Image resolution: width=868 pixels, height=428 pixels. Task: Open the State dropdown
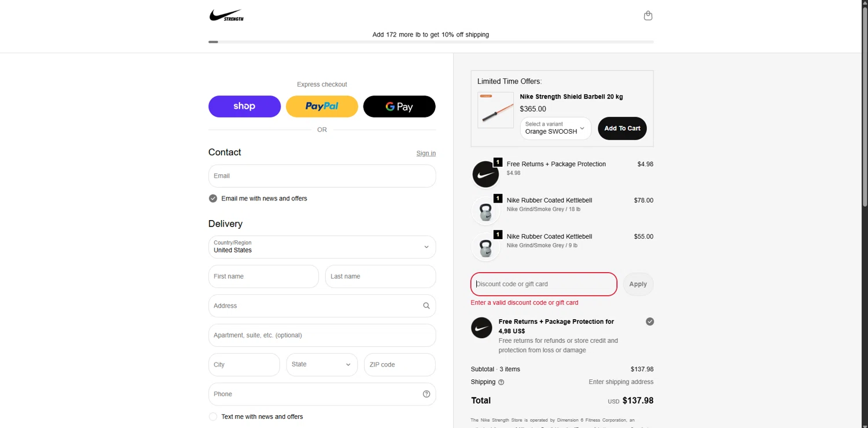[x=322, y=365]
